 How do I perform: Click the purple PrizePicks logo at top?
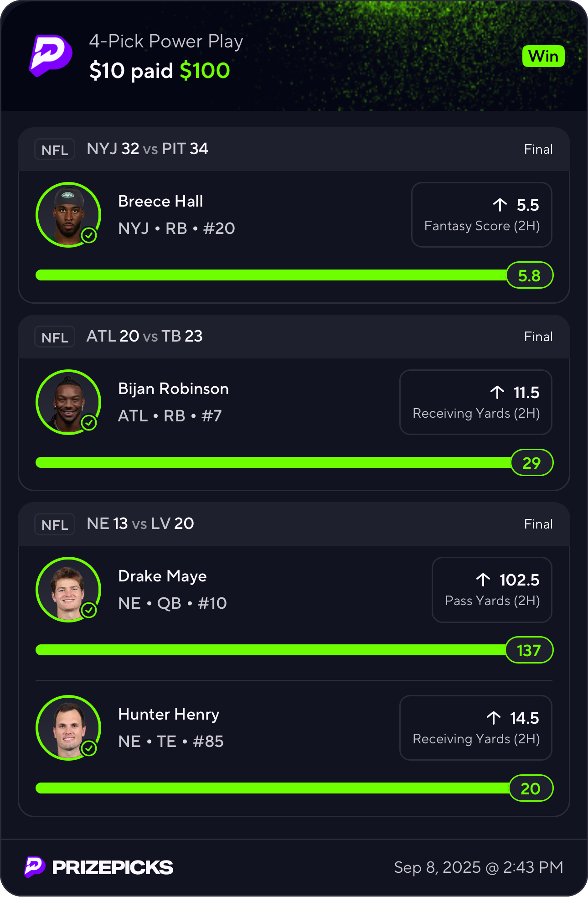51,55
